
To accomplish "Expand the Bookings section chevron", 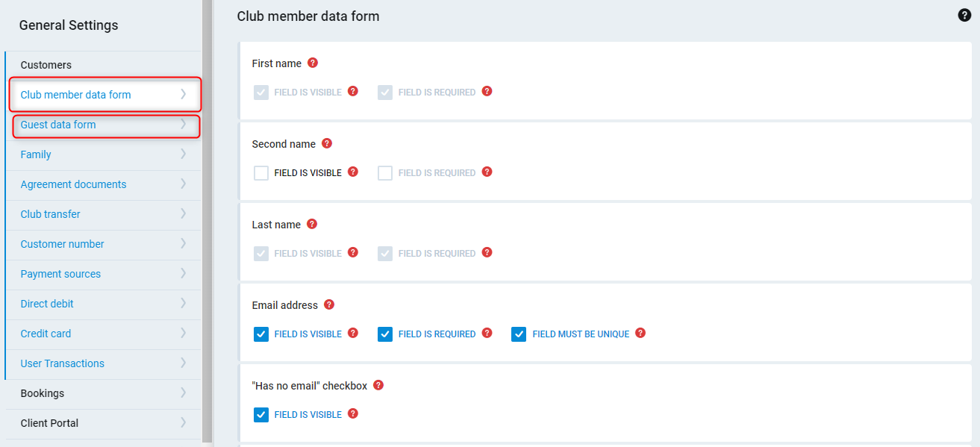I will 183,393.
